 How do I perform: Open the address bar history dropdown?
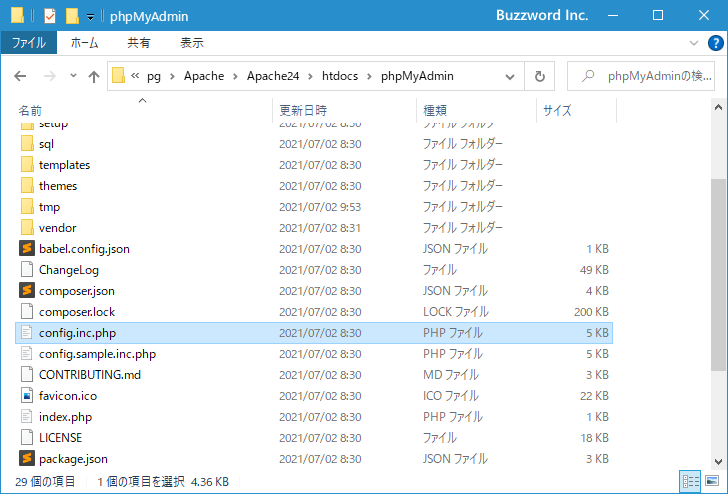tap(510, 77)
